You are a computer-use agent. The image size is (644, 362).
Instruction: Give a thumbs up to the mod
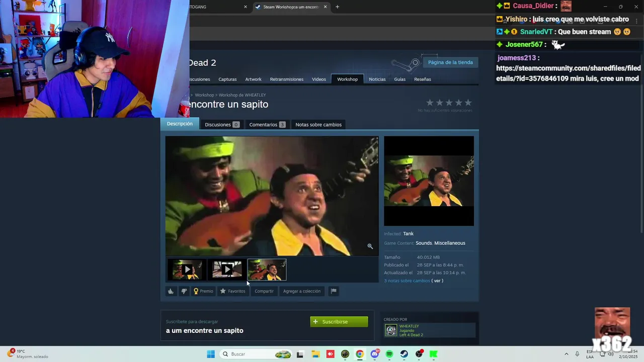[x=171, y=291]
